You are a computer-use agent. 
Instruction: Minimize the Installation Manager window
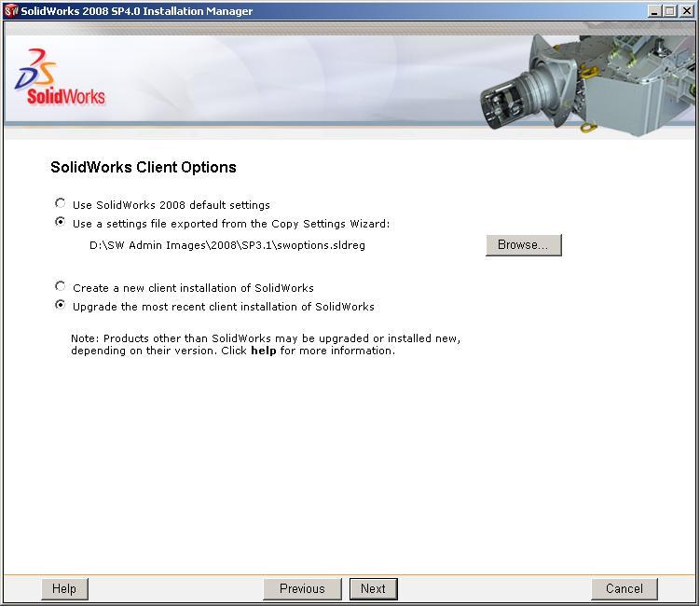click(x=654, y=11)
